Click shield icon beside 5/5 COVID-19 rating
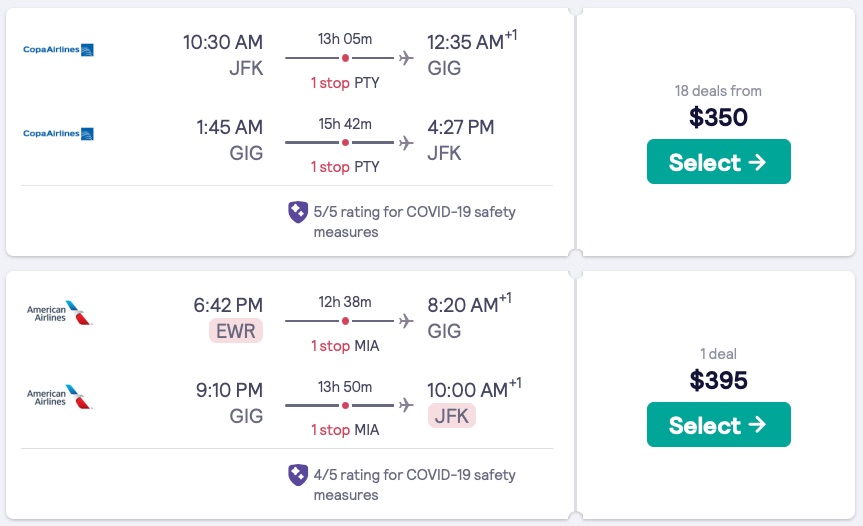The image size is (863, 526). pos(297,212)
